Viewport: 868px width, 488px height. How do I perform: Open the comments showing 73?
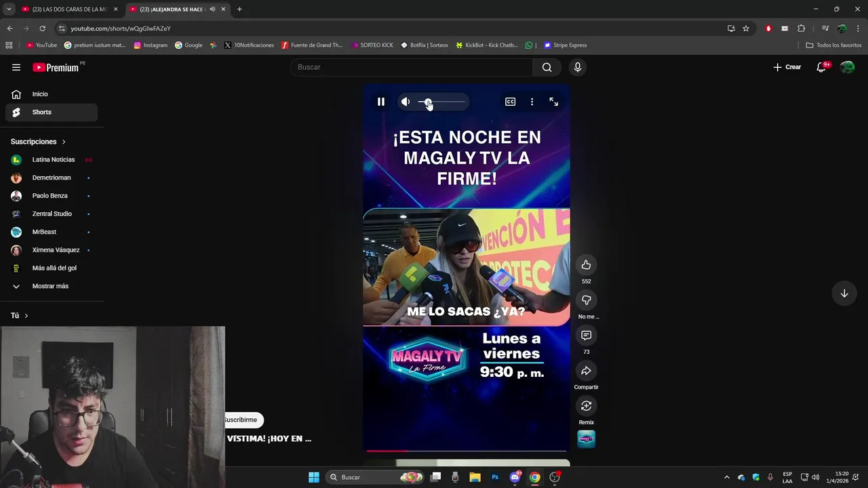587,335
